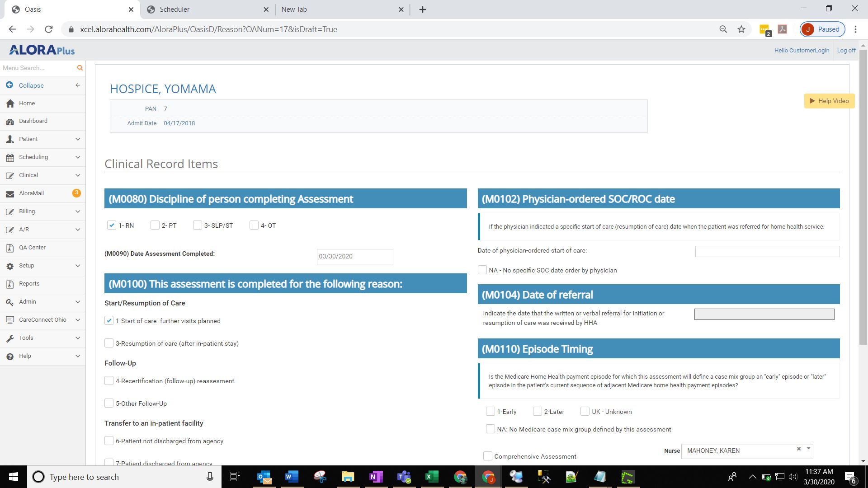Image resolution: width=868 pixels, height=488 pixels.
Task: Click the Date Assessment Completed field
Action: 354,256
